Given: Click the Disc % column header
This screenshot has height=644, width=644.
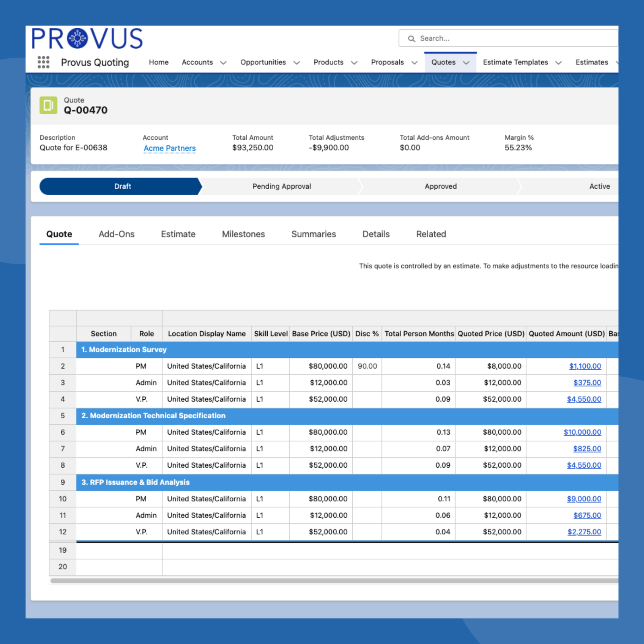Looking at the screenshot, I should point(367,334).
